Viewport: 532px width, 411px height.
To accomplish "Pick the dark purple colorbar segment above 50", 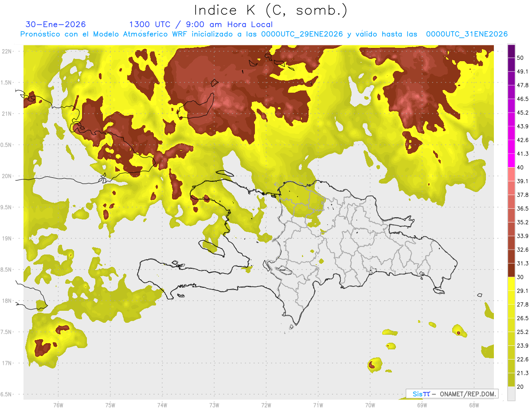I will coord(511,51).
